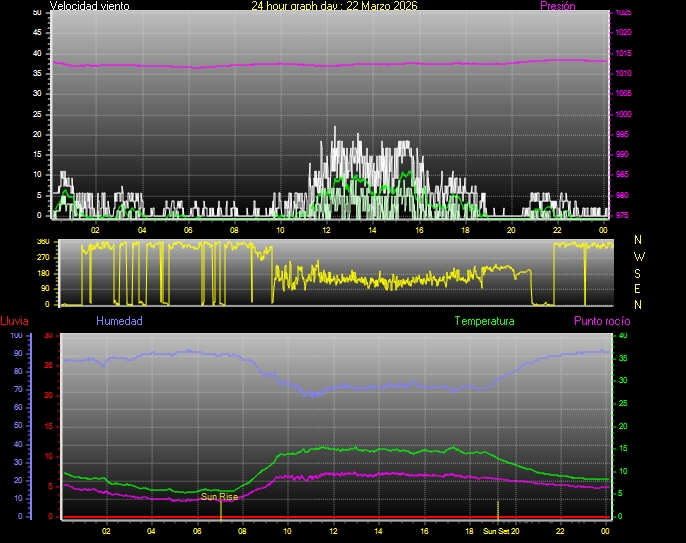Click the top N compass letter
This screenshot has width=686, height=543.
639,240
